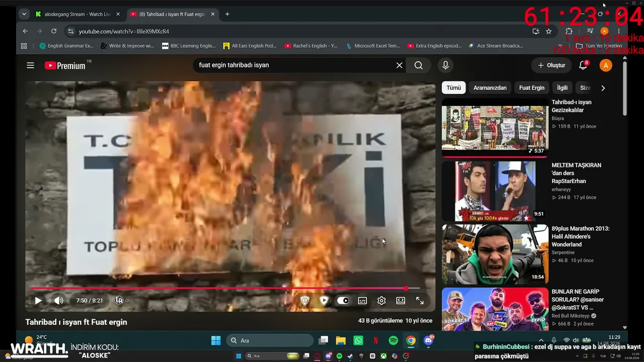This screenshot has height=362, width=644.
Task: Switch to the Tahribad ı isyan tab
Action: click(172, 14)
